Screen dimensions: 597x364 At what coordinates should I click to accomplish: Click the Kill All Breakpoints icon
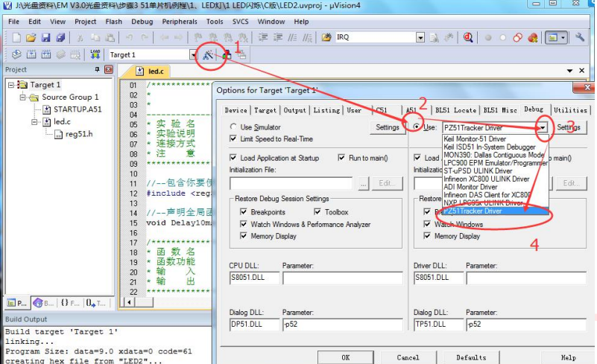(533, 37)
